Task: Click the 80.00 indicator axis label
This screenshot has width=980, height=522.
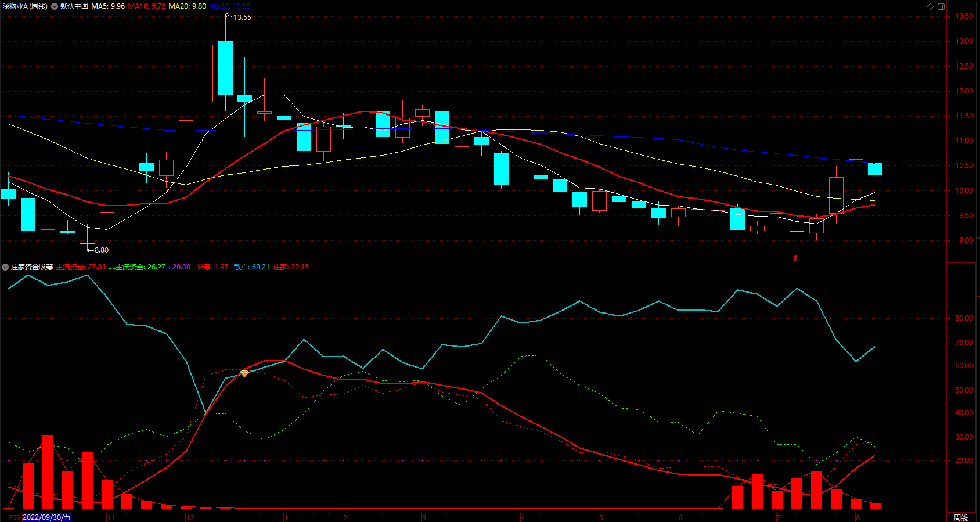Action: (964, 318)
